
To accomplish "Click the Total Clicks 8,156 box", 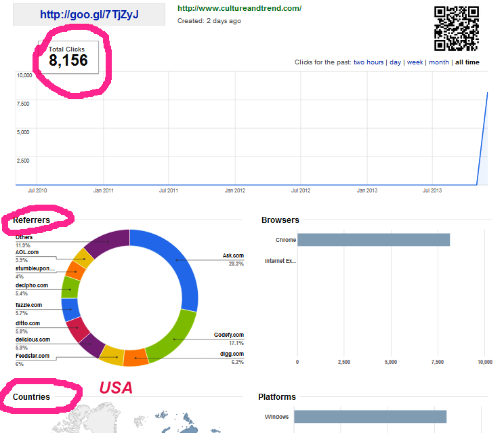I will tap(68, 57).
